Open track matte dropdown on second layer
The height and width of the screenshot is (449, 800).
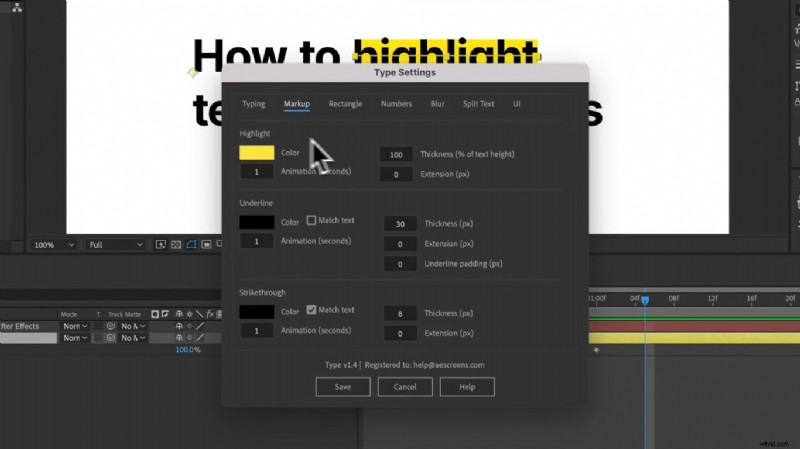tap(134, 338)
